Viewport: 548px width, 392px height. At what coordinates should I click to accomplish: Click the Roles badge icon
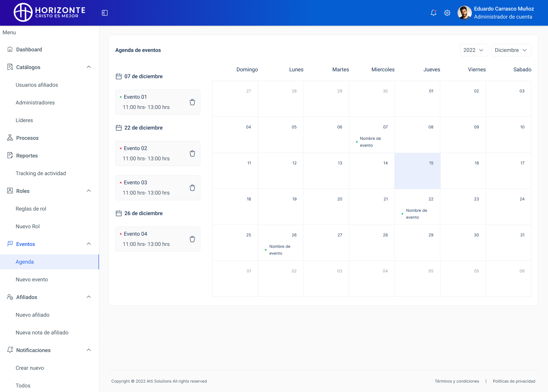pos(10,191)
